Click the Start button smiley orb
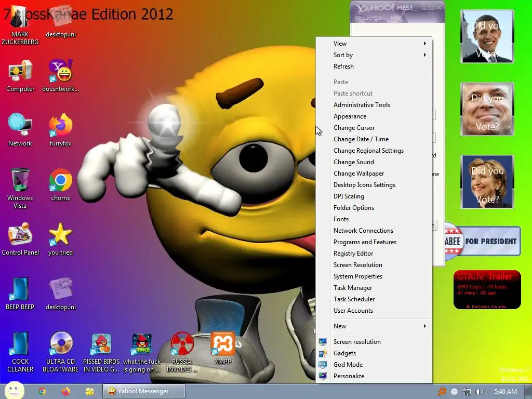 tap(14, 391)
